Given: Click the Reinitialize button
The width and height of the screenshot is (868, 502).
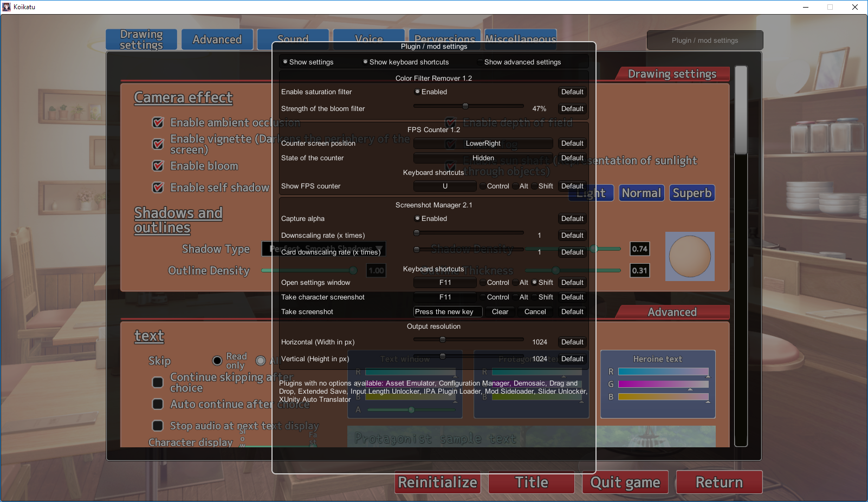Looking at the screenshot, I should [x=438, y=483].
